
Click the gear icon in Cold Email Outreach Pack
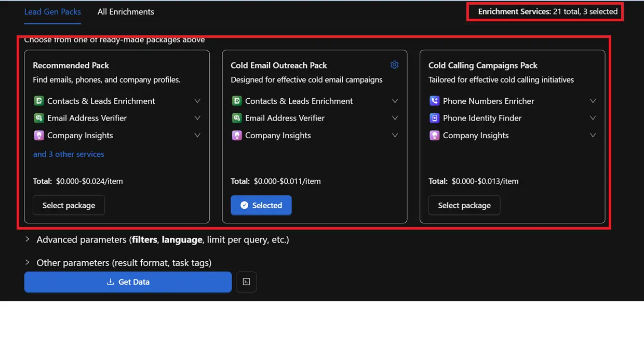(394, 65)
